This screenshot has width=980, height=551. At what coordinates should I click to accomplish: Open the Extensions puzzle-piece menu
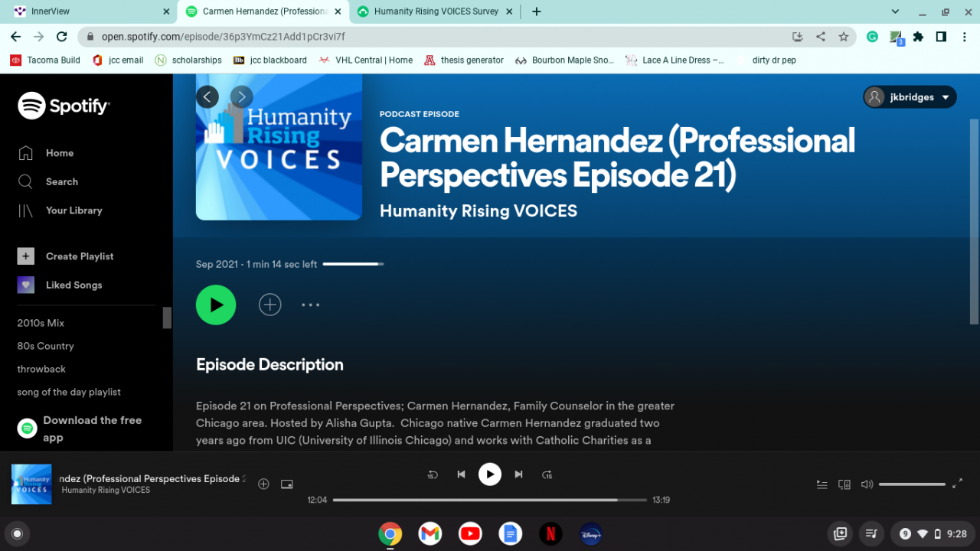pos(919,37)
